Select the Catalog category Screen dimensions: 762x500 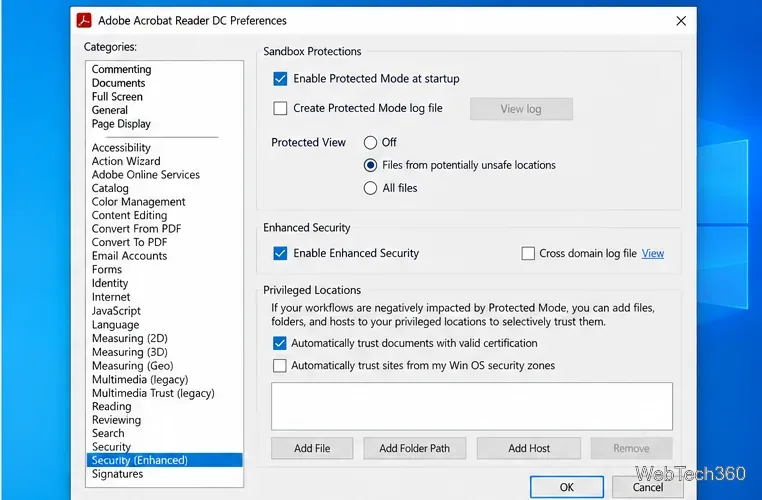point(110,189)
